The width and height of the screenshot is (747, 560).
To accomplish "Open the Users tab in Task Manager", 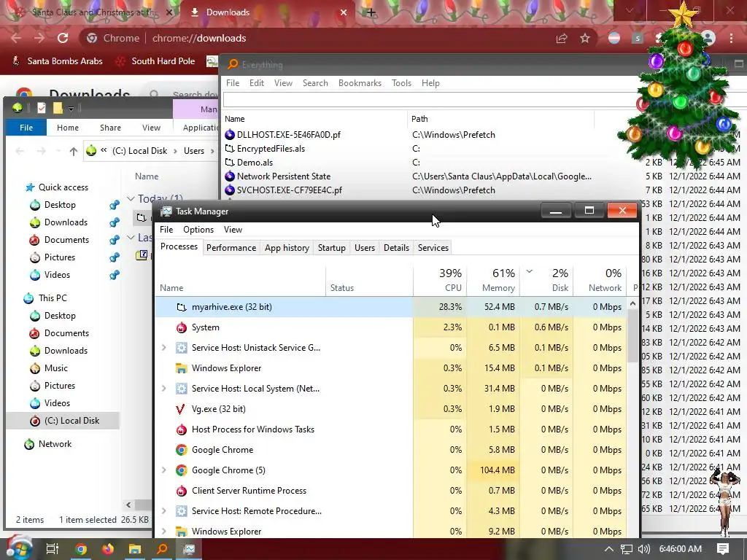I will (x=365, y=248).
